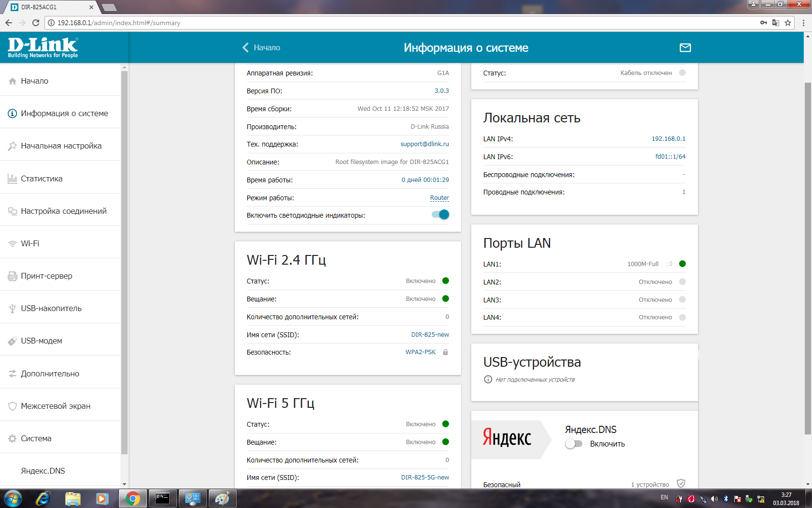Click the support@dlink.ru email link

pos(424,144)
